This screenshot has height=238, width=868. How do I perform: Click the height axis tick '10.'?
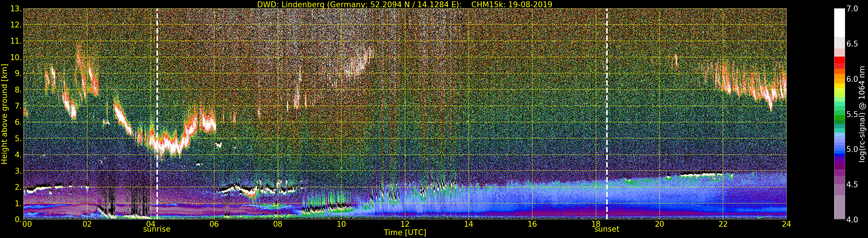pos(16,57)
